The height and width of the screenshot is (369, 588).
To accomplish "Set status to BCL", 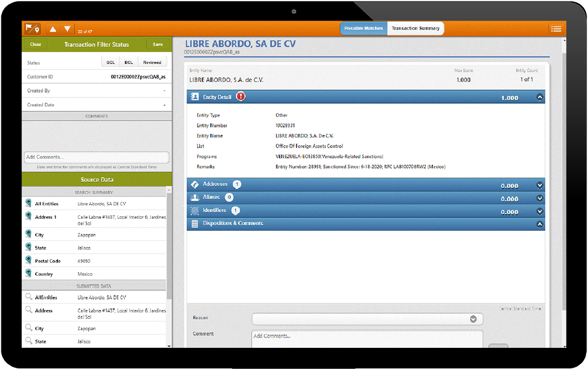I will [x=129, y=63].
